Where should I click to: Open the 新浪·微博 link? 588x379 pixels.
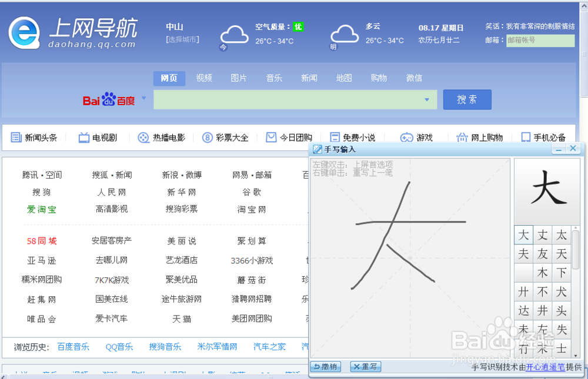coord(182,175)
